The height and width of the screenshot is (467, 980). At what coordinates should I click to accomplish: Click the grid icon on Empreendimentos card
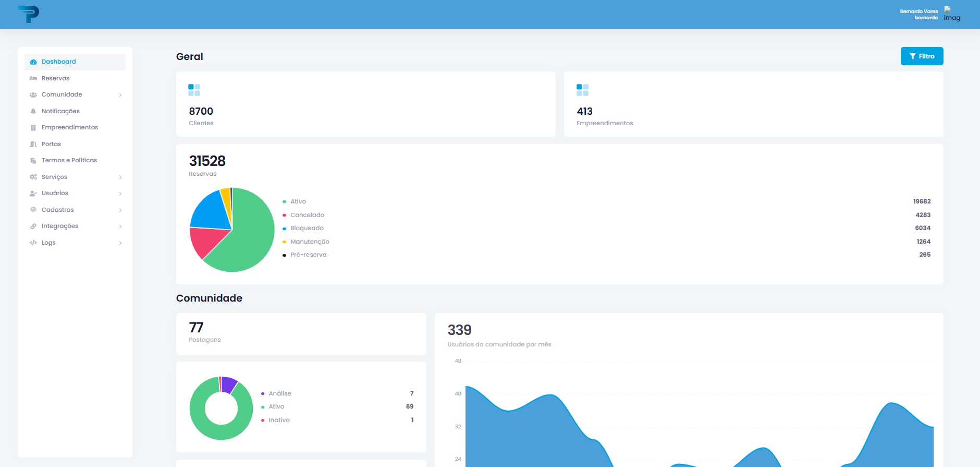click(582, 90)
